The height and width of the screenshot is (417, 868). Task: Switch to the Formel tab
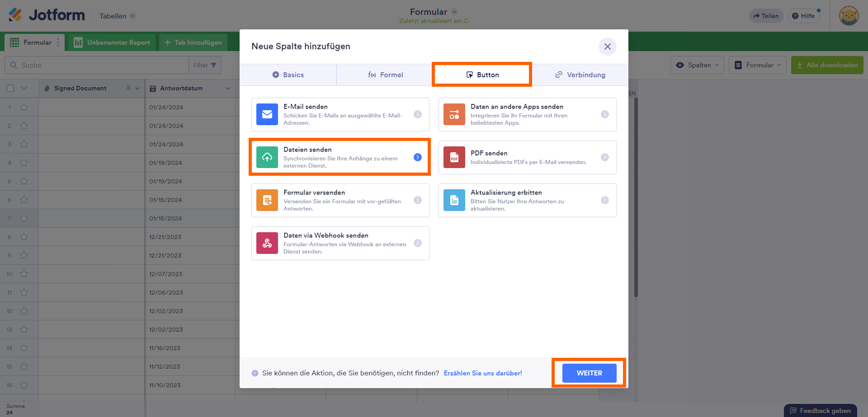click(385, 75)
